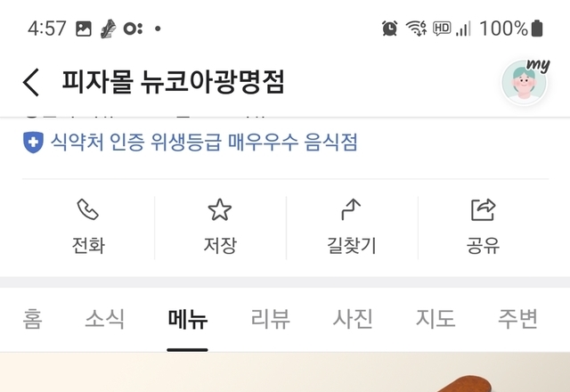The height and width of the screenshot is (392, 570).
Task: Open the my profile avatar
Action: 525,82
